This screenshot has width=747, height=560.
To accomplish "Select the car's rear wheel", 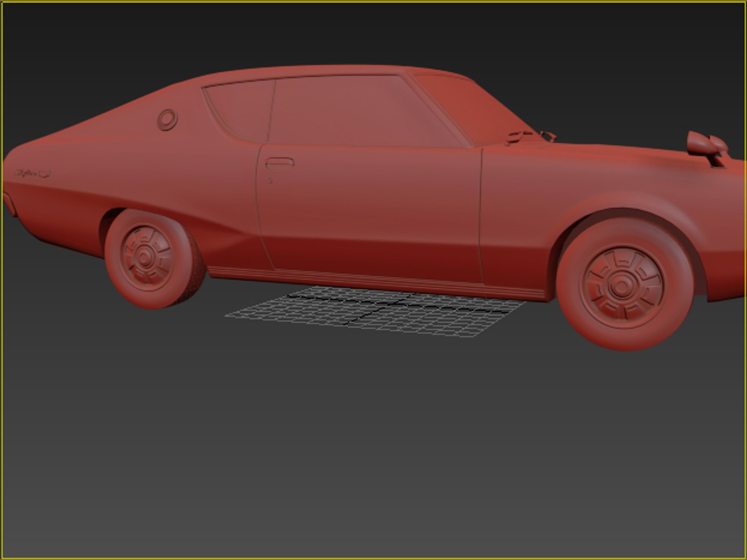I will pyautogui.click(x=153, y=259).
